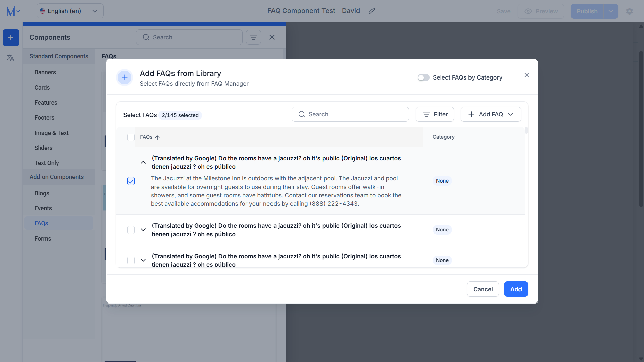Select Events add-on component

[43, 208]
